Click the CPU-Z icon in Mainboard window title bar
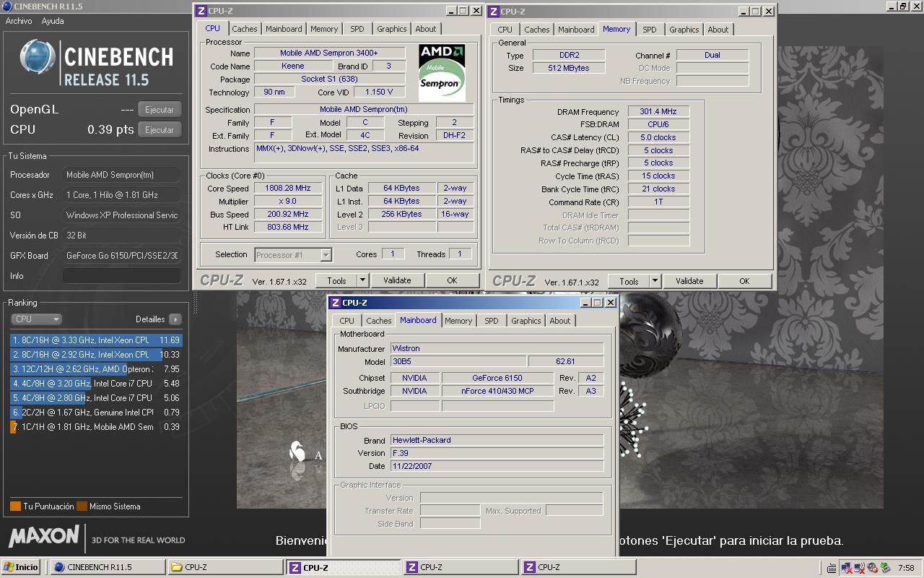Image resolution: width=924 pixels, height=578 pixels. (335, 303)
